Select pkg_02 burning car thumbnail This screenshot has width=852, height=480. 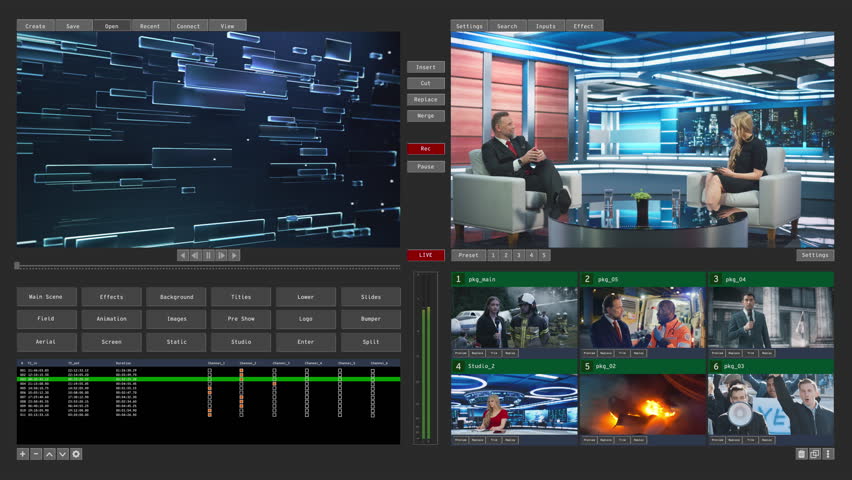tap(642, 404)
